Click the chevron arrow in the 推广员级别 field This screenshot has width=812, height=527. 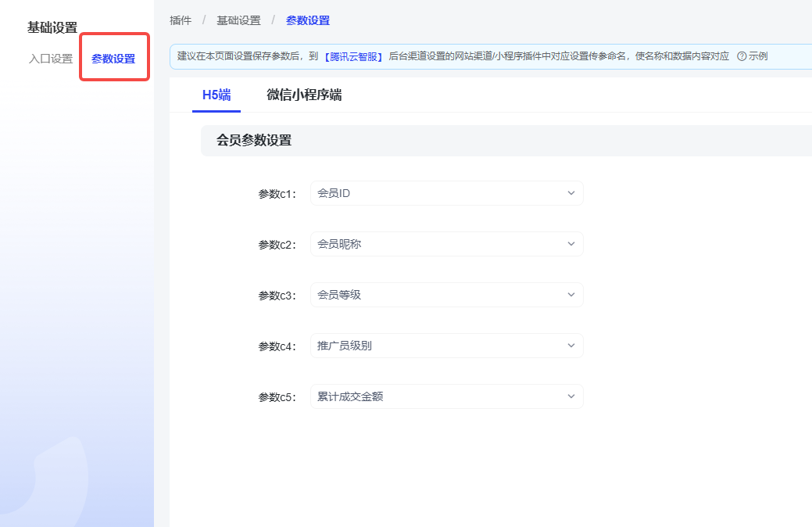pyautogui.click(x=571, y=346)
